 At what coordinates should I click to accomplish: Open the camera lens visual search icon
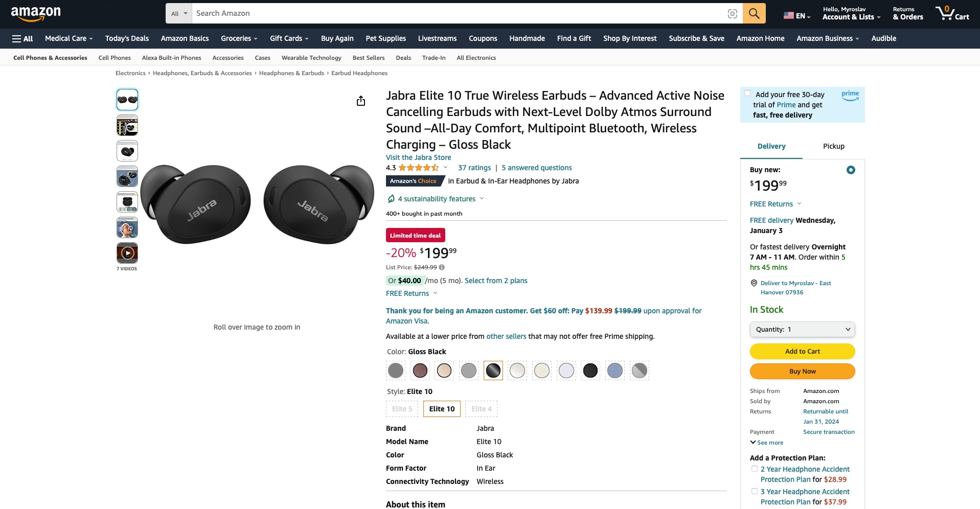732,14
